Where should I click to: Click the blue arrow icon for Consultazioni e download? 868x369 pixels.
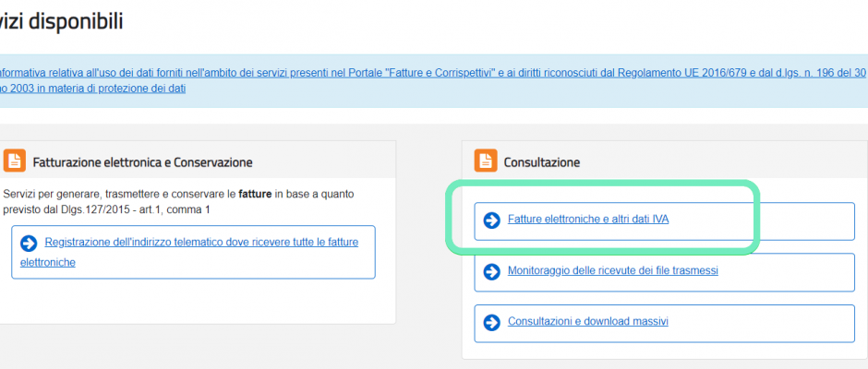(491, 322)
